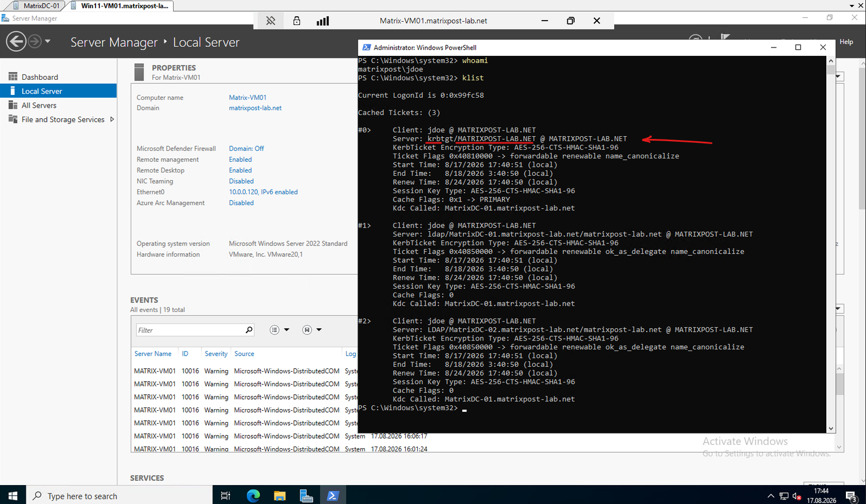Screen dimensions: 866x504
Task: Click the All Servers sidebar icon
Action: (x=13, y=105)
